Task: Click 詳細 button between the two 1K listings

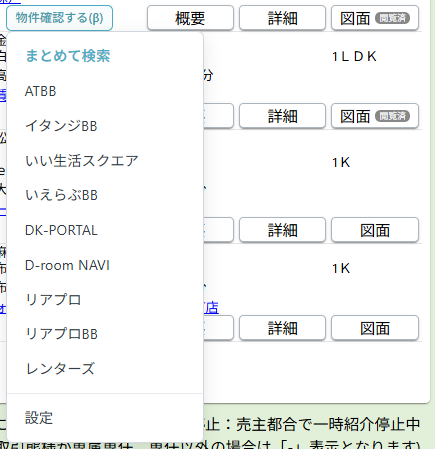Action: pyautogui.click(x=282, y=230)
